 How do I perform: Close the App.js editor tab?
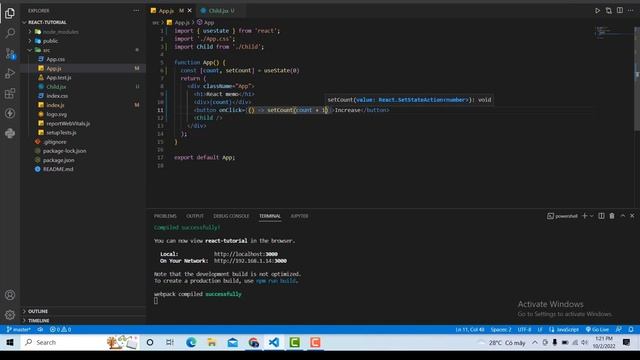click(189, 11)
